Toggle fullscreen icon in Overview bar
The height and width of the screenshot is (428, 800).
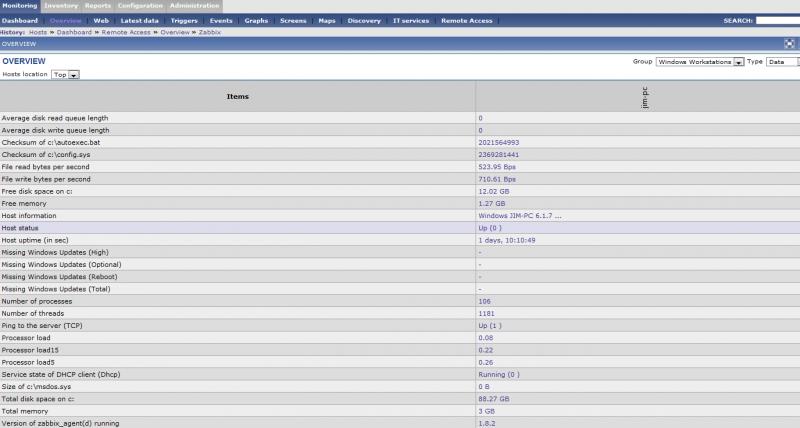pos(789,44)
